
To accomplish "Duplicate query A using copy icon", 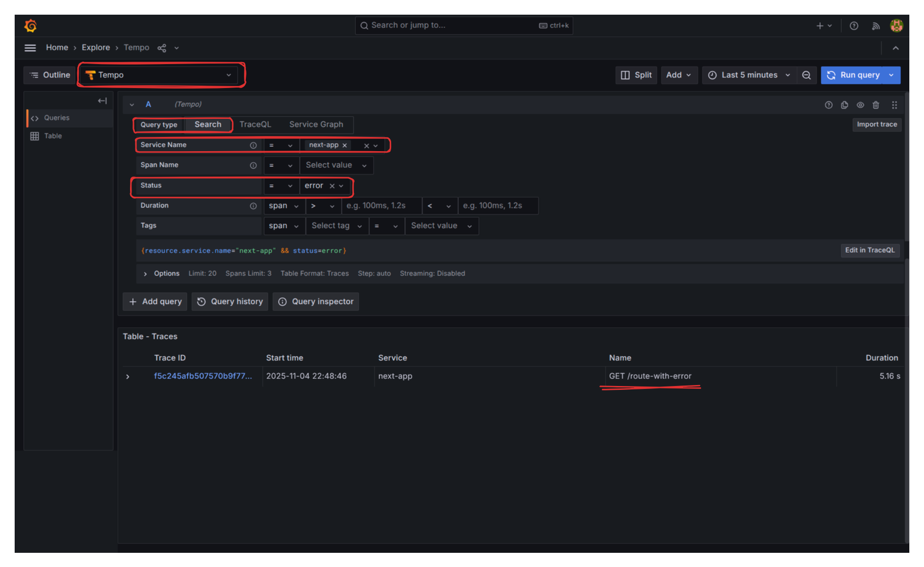I will pyautogui.click(x=844, y=105).
